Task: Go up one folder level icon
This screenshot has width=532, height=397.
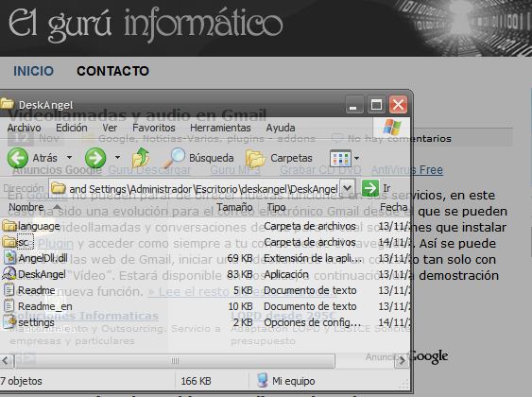Action: (x=141, y=158)
